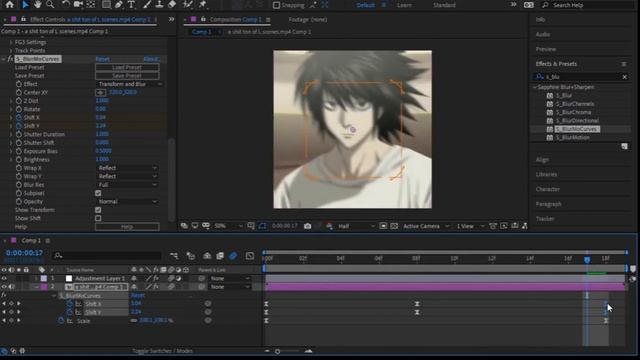Open the 1 View layout dropdown
Screen dimensions: 640x360
click(470, 226)
